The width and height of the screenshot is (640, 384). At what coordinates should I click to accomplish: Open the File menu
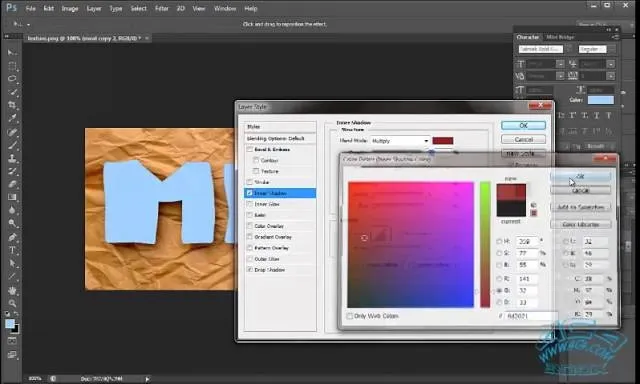31,8
